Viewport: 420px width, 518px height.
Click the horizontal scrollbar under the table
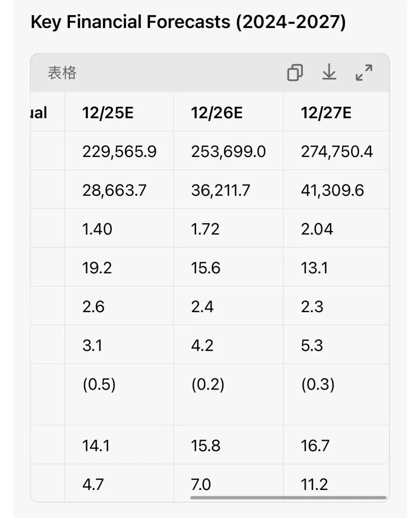(288, 497)
